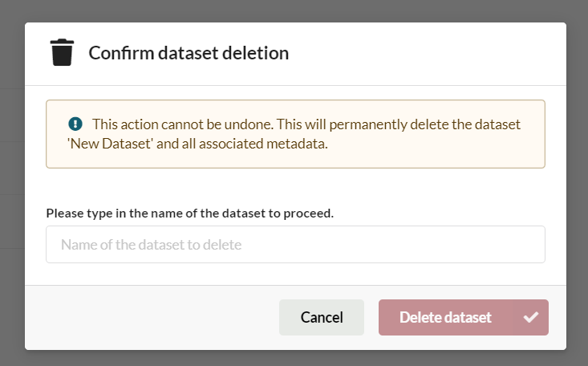Viewport: 588px width, 366px height.
Task: Click the dimmed backdrop right of the dialog
Action: (x=578, y=185)
